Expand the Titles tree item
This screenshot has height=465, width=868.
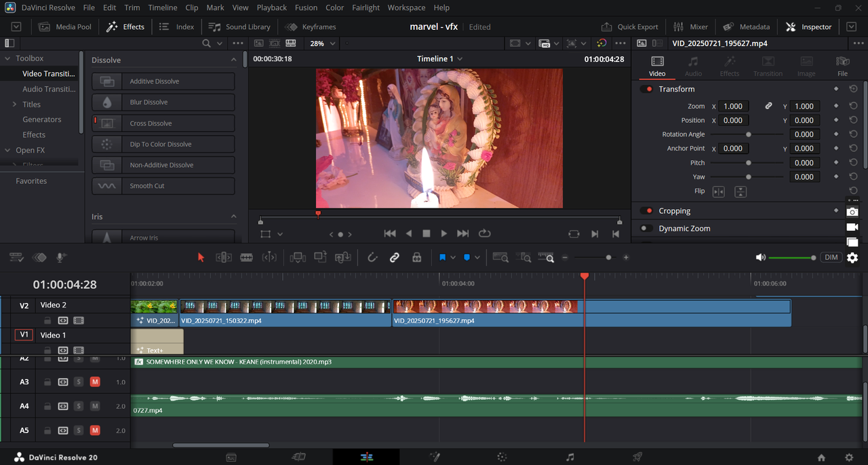pos(14,105)
